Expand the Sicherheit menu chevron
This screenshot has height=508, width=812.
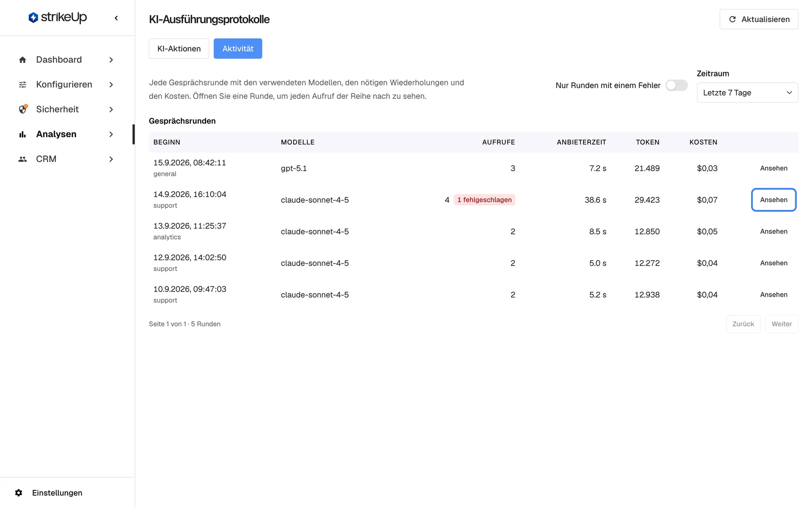coord(111,109)
